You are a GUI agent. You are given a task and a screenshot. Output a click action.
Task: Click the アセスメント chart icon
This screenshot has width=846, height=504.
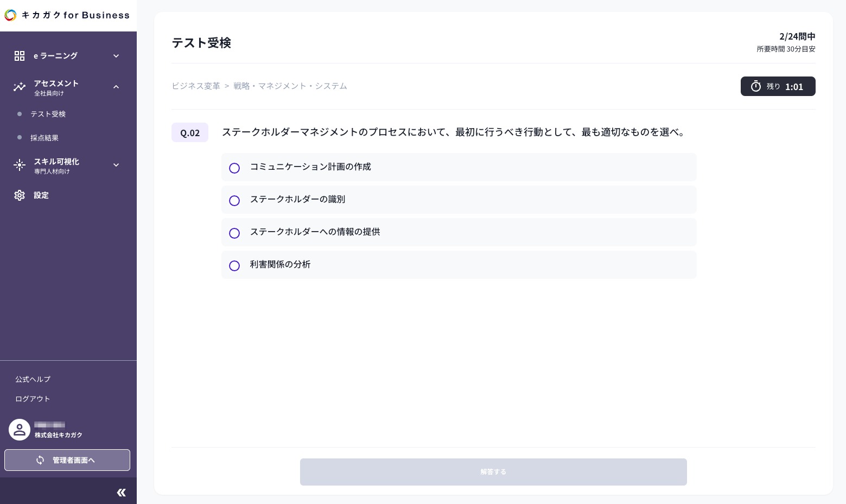tap(20, 87)
